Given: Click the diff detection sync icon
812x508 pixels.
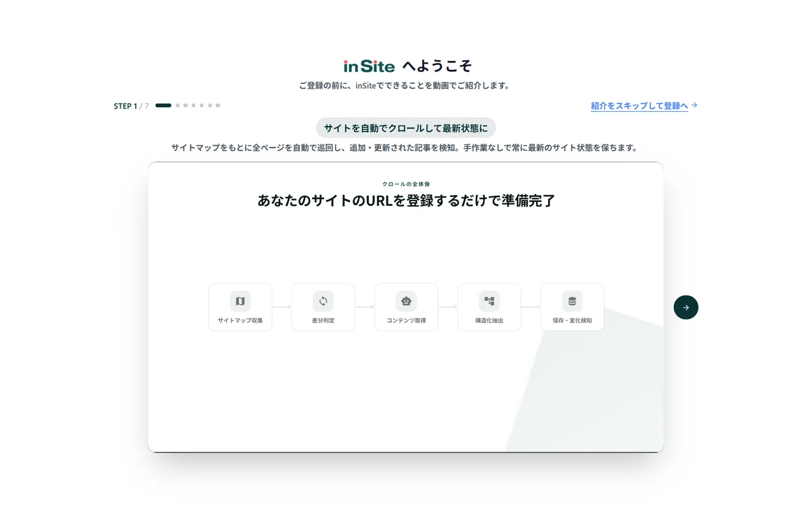Looking at the screenshot, I should pos(323,301).
